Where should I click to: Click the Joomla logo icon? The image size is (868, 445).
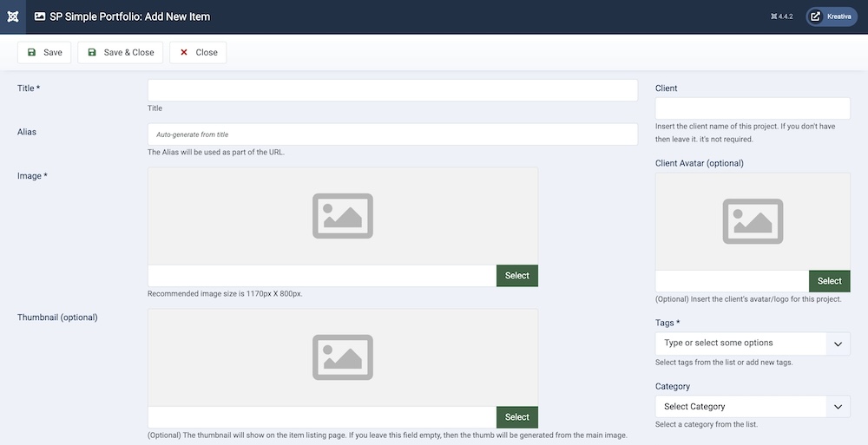pyautogui.click(x=12, y=16)
